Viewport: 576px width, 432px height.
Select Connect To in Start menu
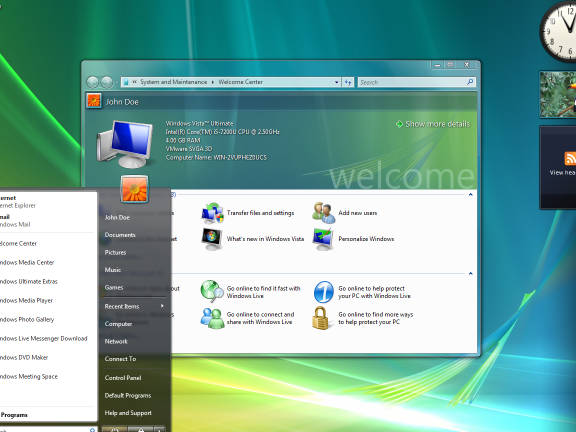pos(120,359)
